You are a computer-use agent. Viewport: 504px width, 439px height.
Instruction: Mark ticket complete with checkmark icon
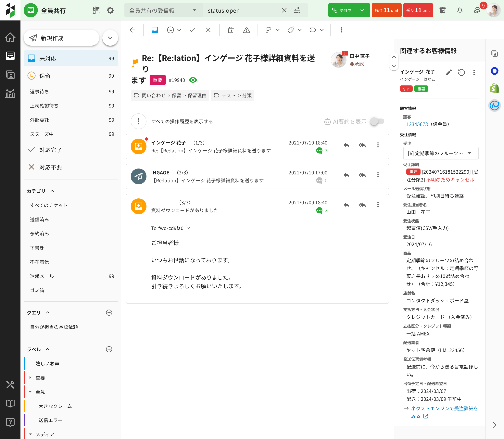[192, 30]
